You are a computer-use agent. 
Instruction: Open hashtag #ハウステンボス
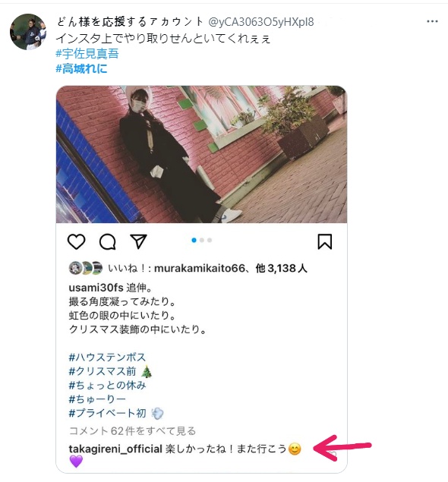[107, 358]
